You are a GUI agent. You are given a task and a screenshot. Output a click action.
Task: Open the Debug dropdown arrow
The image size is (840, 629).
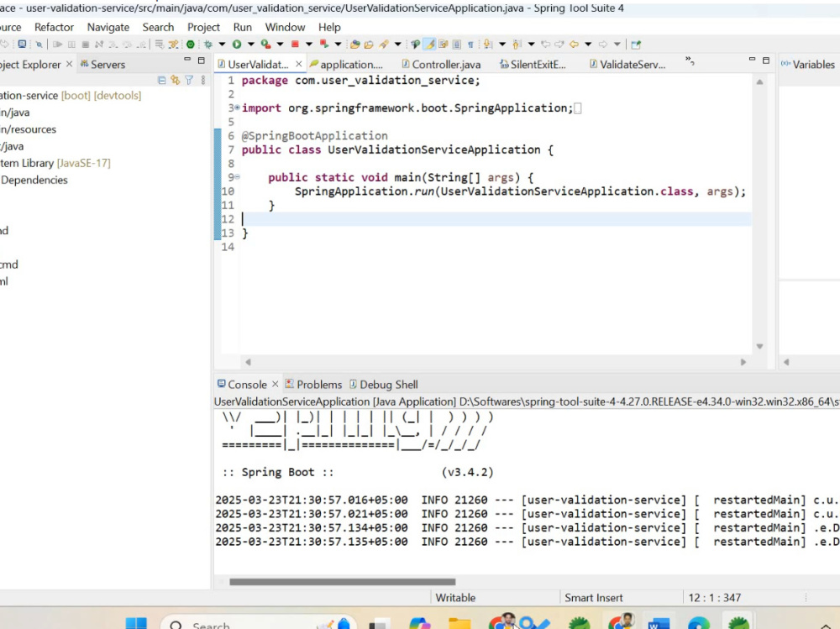[222, 45]
